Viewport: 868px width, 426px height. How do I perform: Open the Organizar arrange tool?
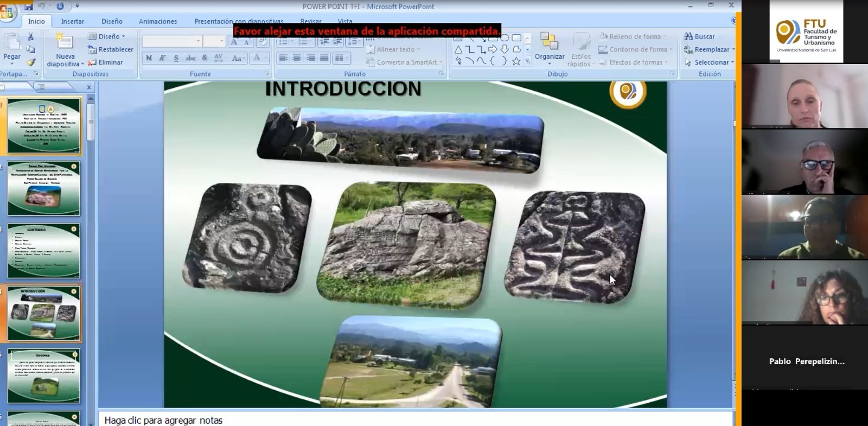pos(550,47)
